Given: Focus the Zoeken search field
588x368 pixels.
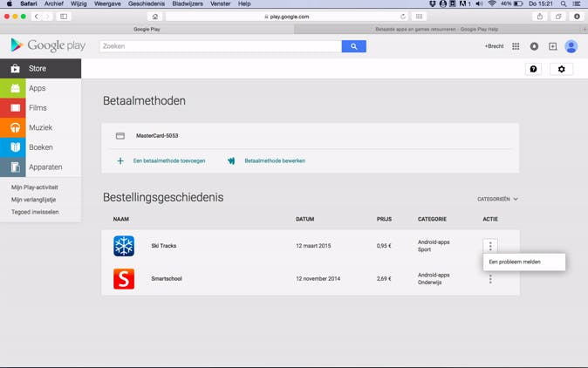Looking at the screenshot, I should [221, 46].
